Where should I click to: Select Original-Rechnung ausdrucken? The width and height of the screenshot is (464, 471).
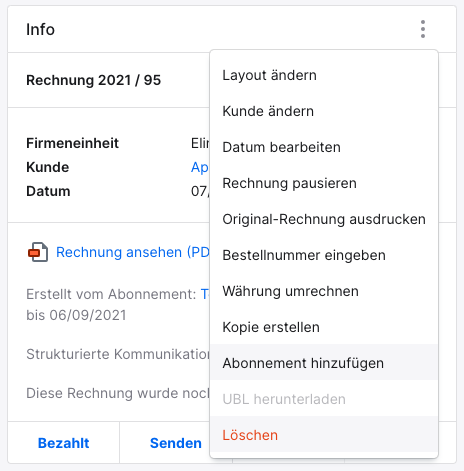point(324,219)
